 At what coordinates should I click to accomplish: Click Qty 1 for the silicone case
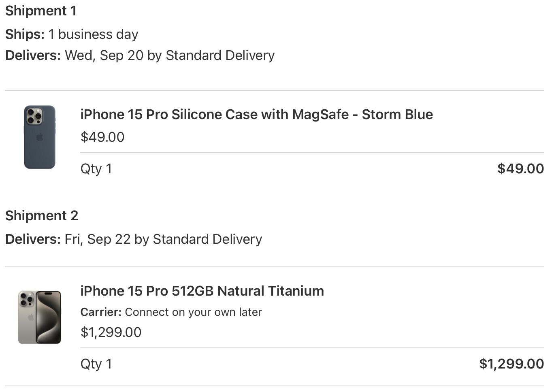[x=96, y=169]
